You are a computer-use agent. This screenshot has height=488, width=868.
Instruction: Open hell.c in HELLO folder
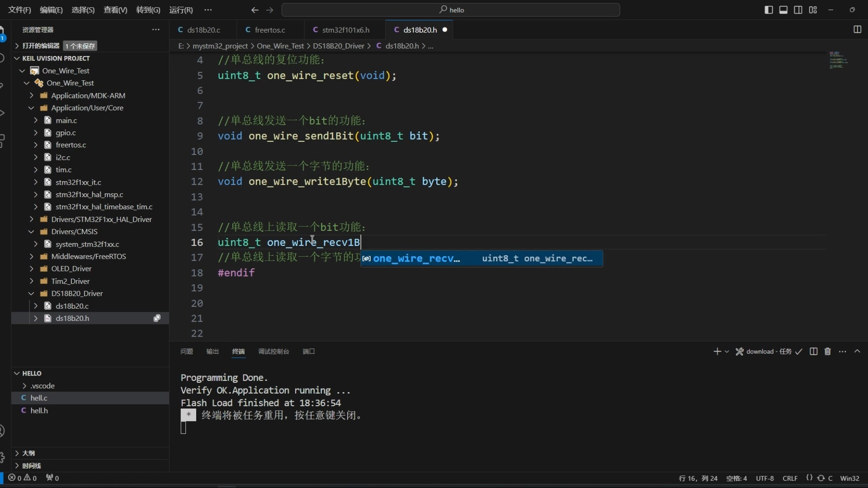[39, 398]
